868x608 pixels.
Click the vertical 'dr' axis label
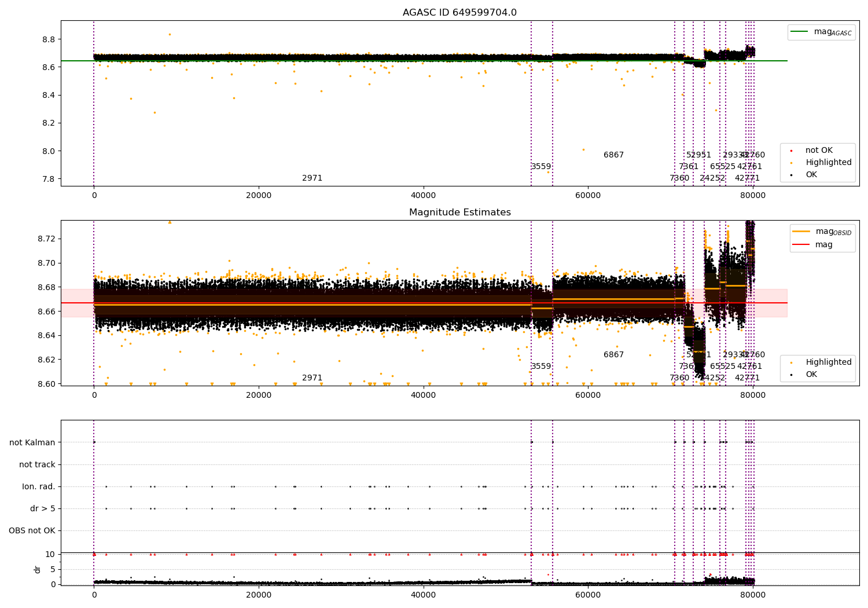(38, 569)
